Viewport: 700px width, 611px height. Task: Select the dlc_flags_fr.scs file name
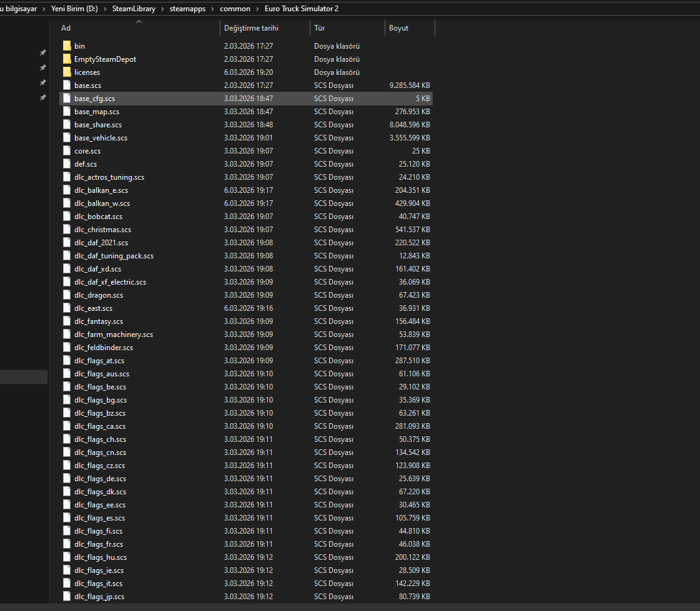point(99,544)
